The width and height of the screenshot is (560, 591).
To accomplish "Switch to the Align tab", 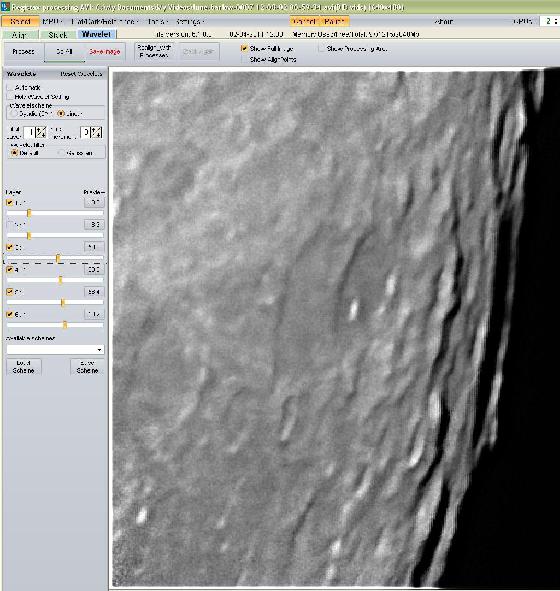I will pos(20,35).
